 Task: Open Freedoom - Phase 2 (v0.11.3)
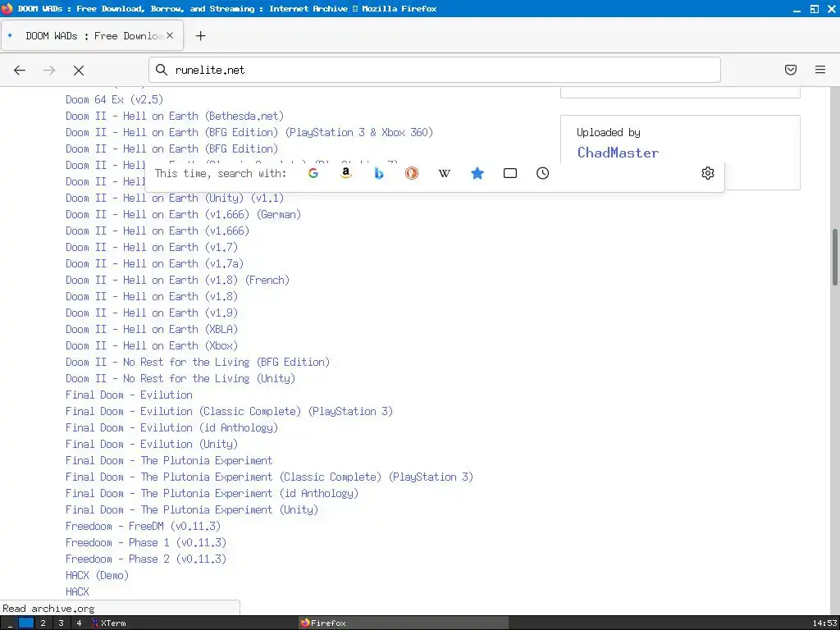(146, 559)
